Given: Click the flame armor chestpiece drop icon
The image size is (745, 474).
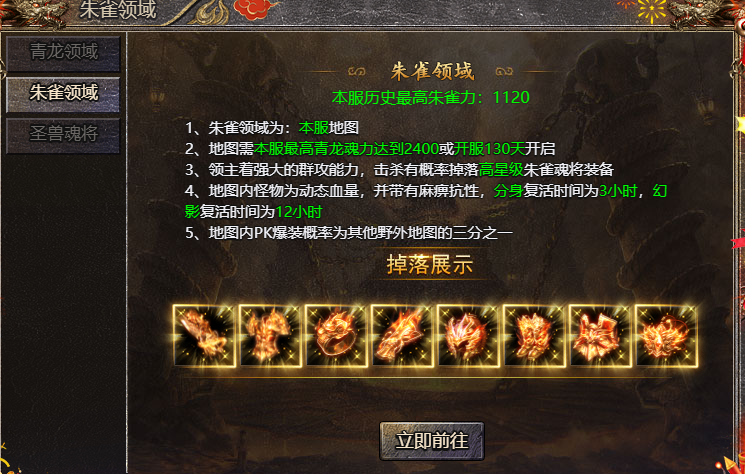Looking at the screenshot, I should click(x=270, y=336).
